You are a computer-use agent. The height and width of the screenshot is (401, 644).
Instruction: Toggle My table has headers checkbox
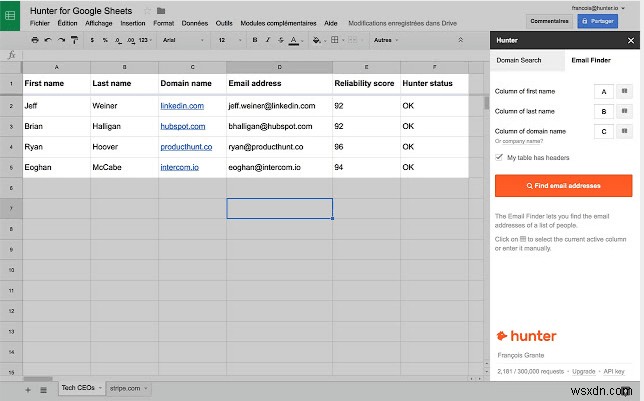pyautogui.click(x=499, y=157)
